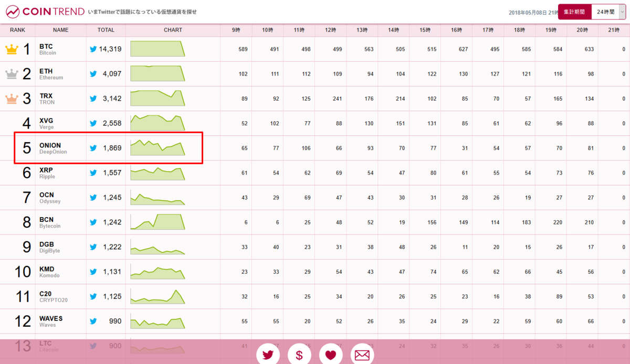Click the Twitter icon in the BTC row
This screenshot has width=630, height=364.
[x=93, y=49]
